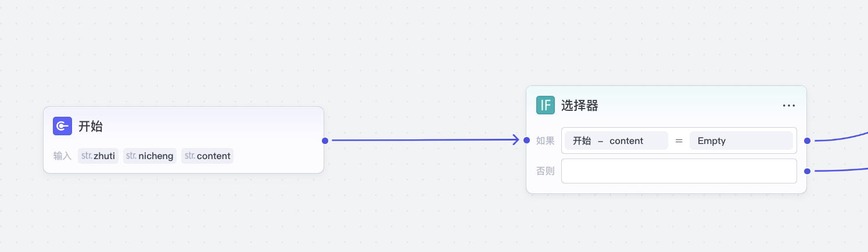The image size is (868, 252).
Task: Click the arrowhead on the connecting line
Action: coord(515,140)
